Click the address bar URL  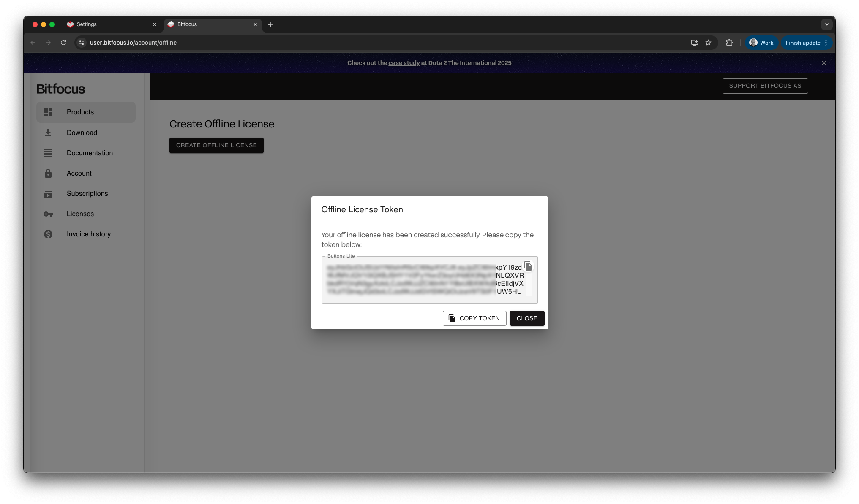[133, 43]
